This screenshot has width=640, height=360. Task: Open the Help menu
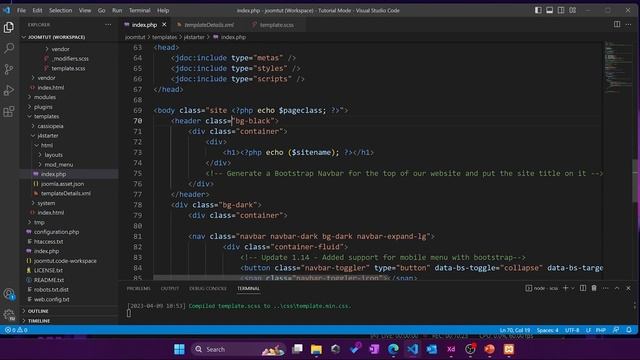[163, 10]
